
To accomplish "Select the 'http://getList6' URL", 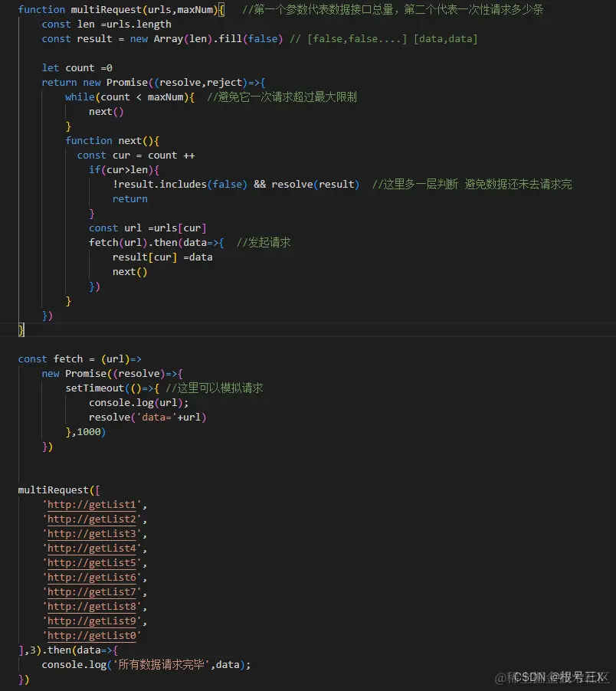I will pos(92,578).
